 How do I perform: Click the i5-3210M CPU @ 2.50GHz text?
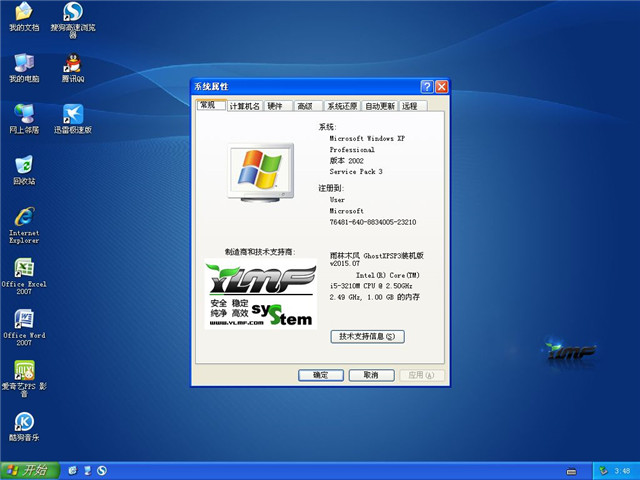tap(371, 286)
